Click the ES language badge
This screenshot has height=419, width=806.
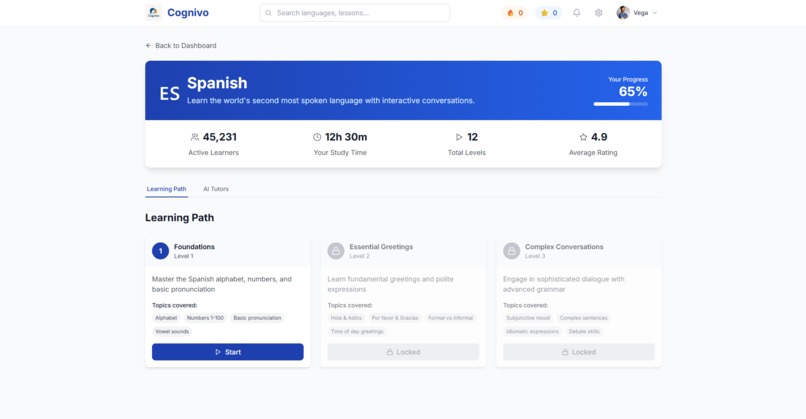click(169, 94)
